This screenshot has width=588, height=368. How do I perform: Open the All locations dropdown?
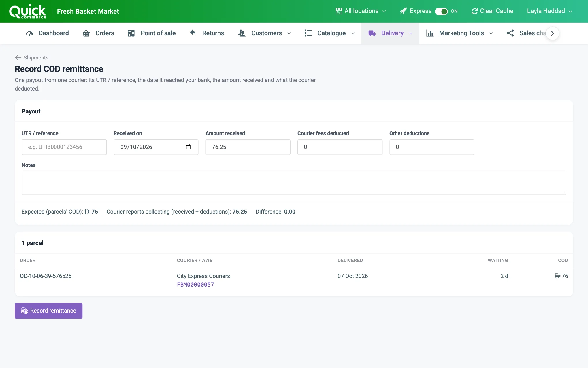click(361, 11)
